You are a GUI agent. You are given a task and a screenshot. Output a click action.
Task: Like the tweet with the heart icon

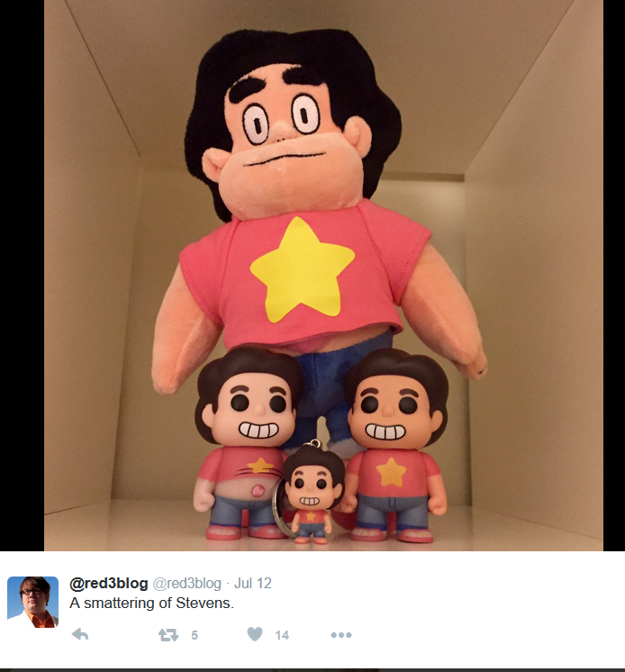point(255,634)
